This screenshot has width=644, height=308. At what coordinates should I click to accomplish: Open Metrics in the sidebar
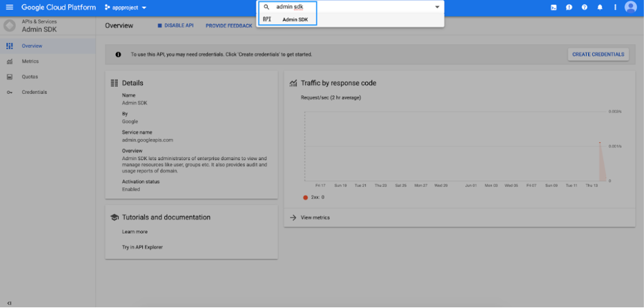[48, 61]
